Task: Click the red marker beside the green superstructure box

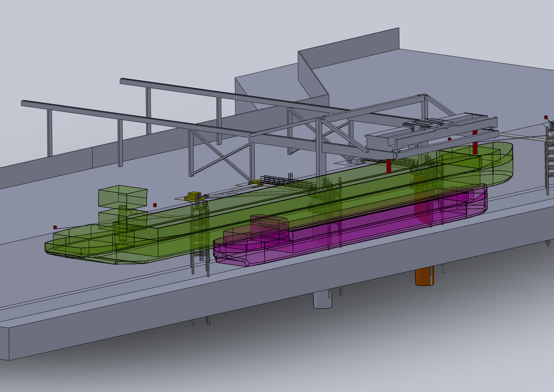Action: [x=155, y=205]
